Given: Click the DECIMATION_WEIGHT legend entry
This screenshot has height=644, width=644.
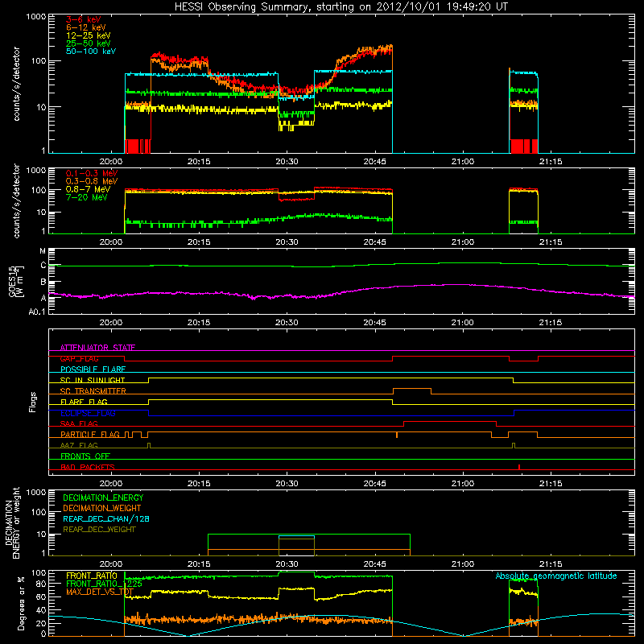Looking at the screenshot, I should coord(102,509).
